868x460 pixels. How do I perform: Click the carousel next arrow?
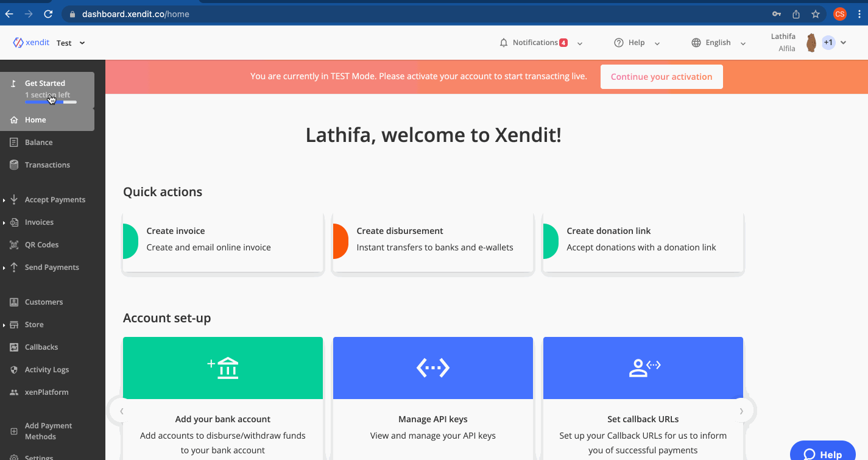(741, 411)
